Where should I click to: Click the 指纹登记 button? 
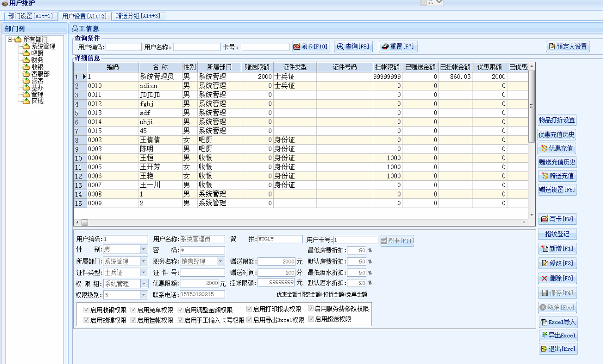click(557, 234)
